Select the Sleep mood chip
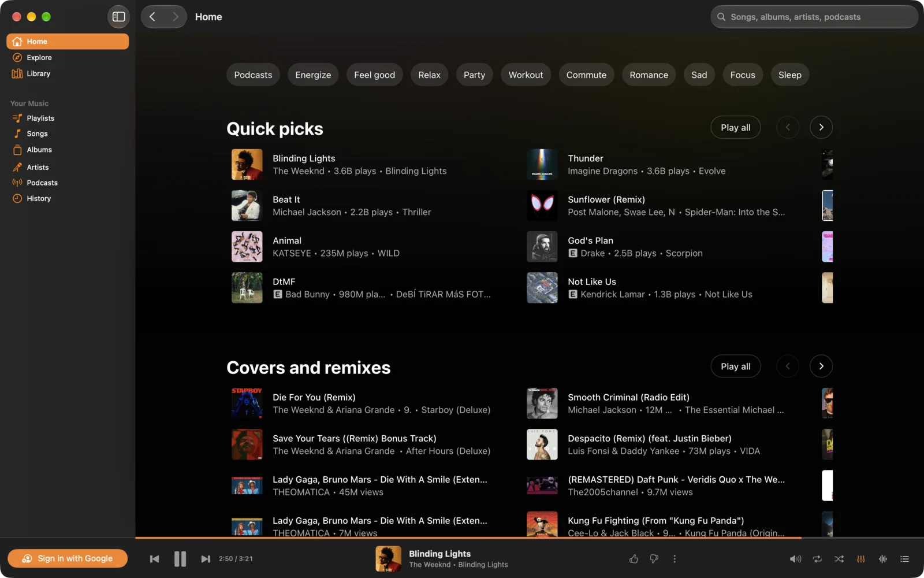 click(789, 75)
